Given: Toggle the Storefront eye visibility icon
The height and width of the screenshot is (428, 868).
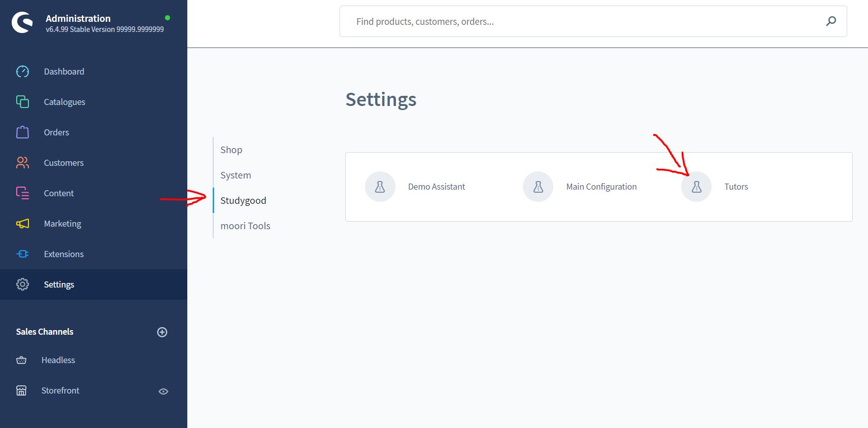Looking at the screenshot, I should (x=163, y=391).
